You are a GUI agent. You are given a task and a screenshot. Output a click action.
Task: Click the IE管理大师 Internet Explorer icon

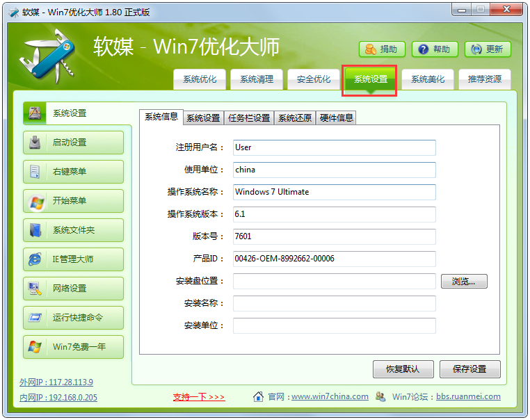35,259
